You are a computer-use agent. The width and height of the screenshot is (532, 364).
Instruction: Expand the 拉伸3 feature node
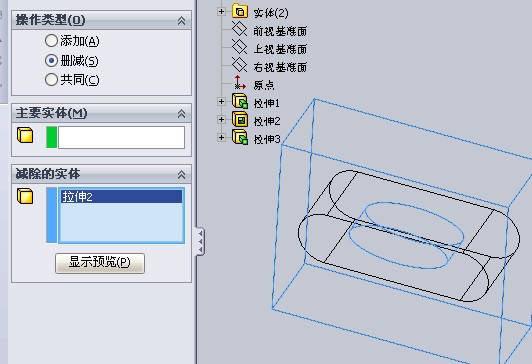(x=222, y=137)
